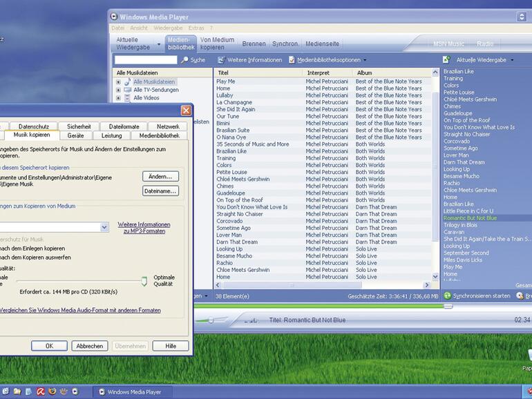Click the Windows Media Player title bar icon
532x399 pixels.
(114, 17)
